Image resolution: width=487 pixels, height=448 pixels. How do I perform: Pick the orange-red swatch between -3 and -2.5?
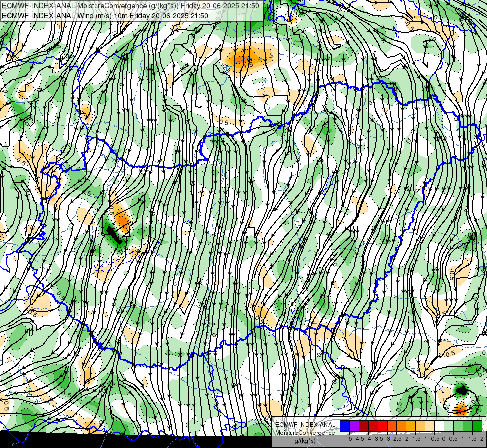pos(392,426)
